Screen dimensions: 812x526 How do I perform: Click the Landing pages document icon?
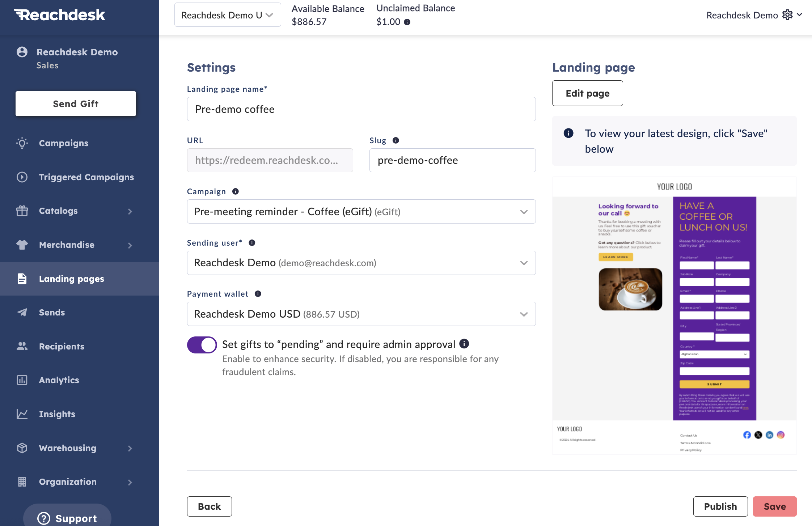pos(22,279)
